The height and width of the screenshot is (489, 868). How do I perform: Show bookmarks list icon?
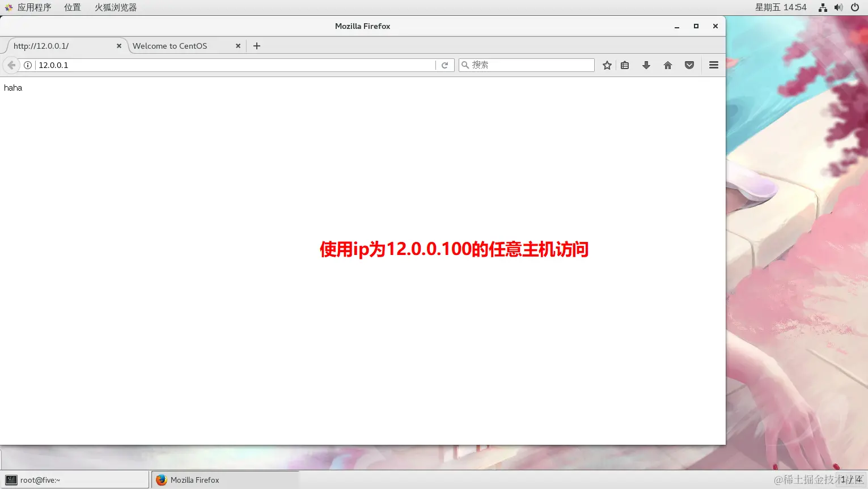(x=625, y=65)
